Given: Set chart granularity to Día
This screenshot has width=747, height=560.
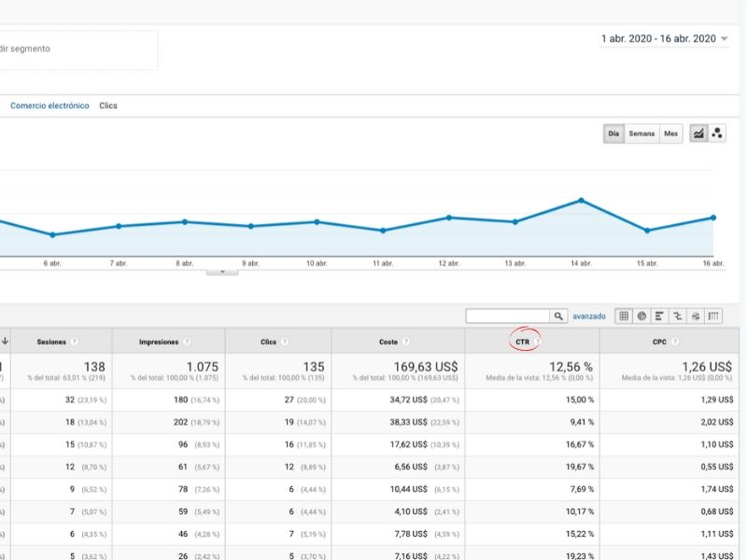Looking at the screenshot, I should (x=613, y=133).
